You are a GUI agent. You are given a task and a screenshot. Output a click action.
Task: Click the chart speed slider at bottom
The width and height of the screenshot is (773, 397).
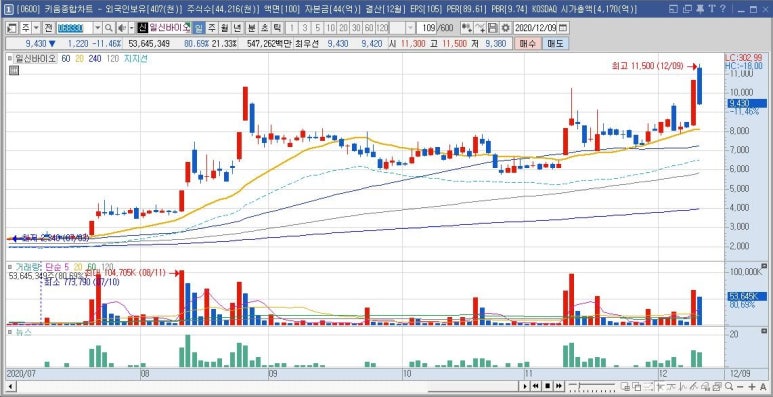(x=592, y=386)
